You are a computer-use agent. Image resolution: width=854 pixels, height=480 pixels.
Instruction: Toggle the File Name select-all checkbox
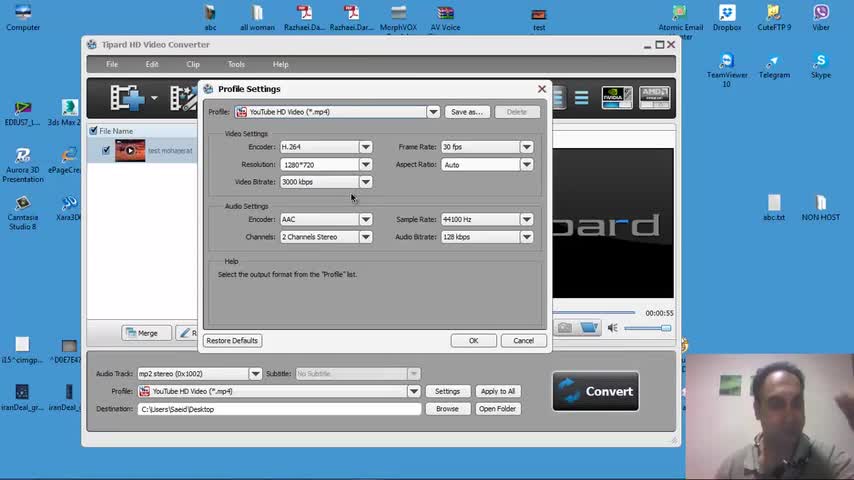point(93,131)
